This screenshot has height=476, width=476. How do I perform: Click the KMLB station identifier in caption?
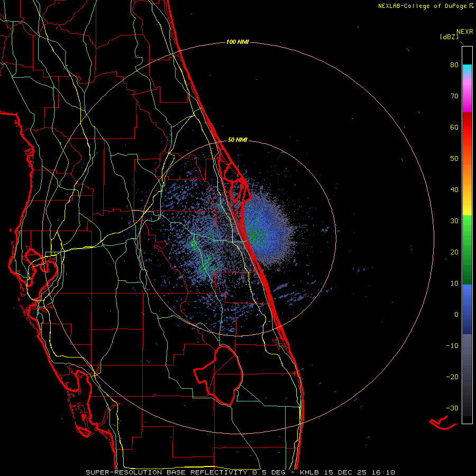(x=310, y=472)
